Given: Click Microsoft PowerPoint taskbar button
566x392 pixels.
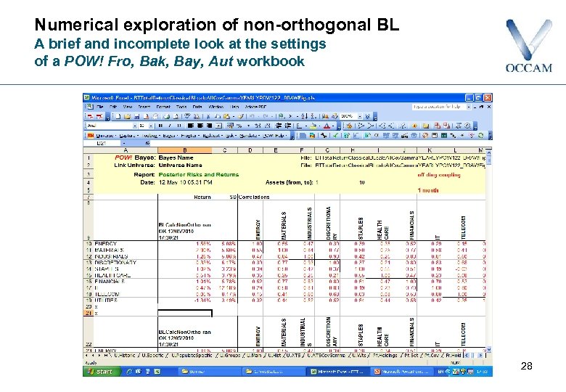Looking at the screenshot, I should (403, 372).
